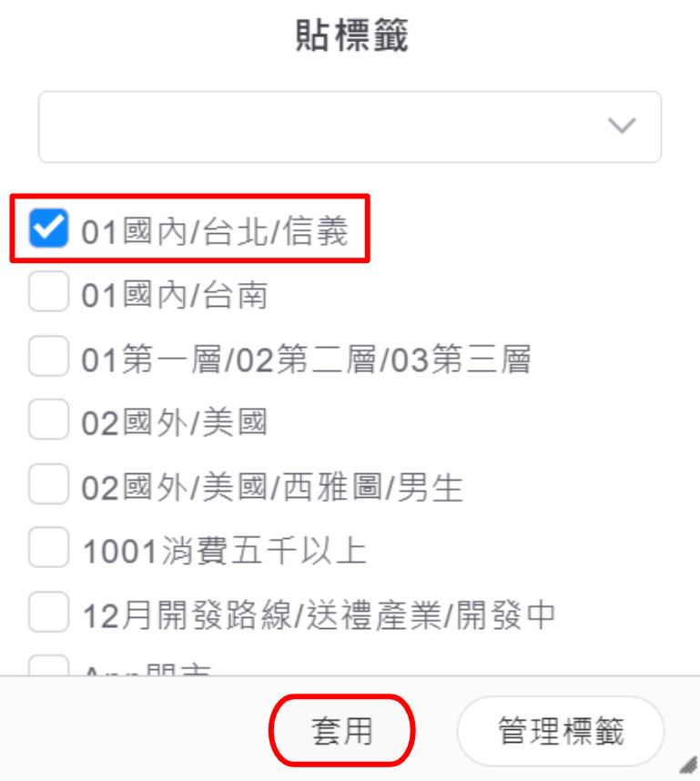Viewport: 700px width, 781px height.
Task: Click the 02國外/美國 label text
Action: [175, 422]
